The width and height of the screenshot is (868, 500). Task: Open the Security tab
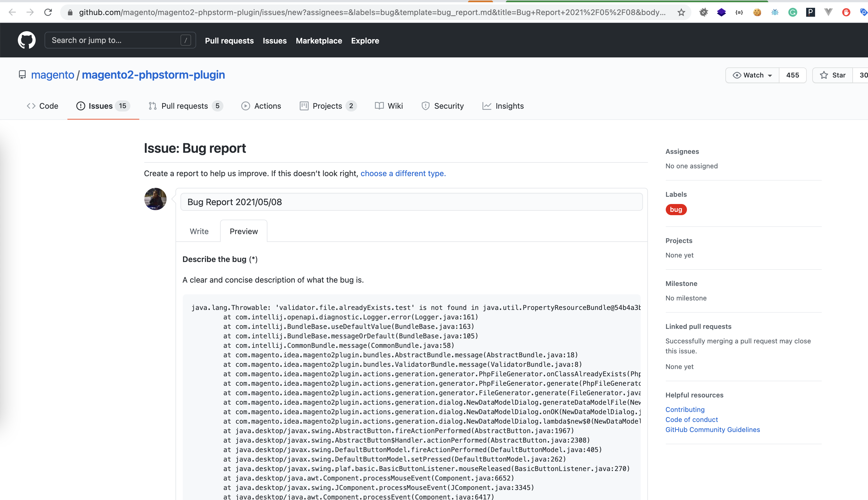(443, 106)
